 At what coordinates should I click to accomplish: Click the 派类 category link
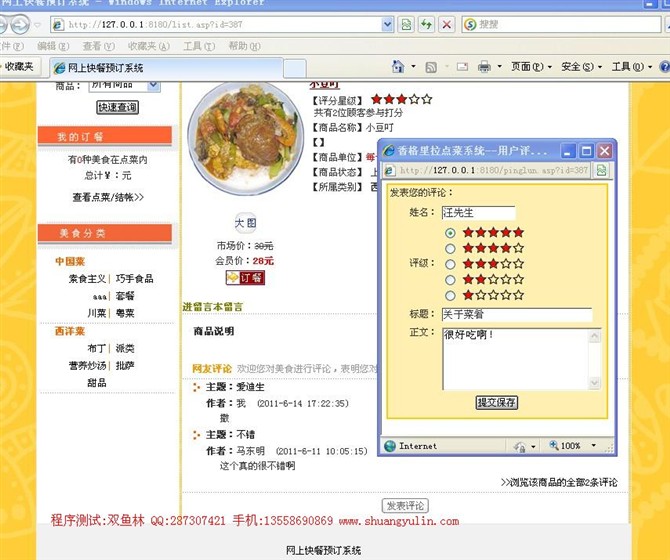point(125,348)
